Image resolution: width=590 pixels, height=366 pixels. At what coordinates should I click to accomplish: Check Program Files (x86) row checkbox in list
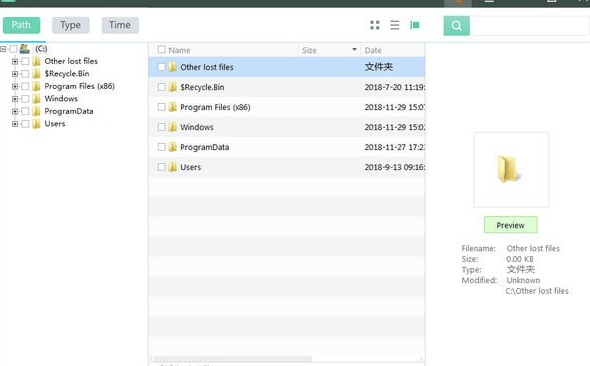162,107
